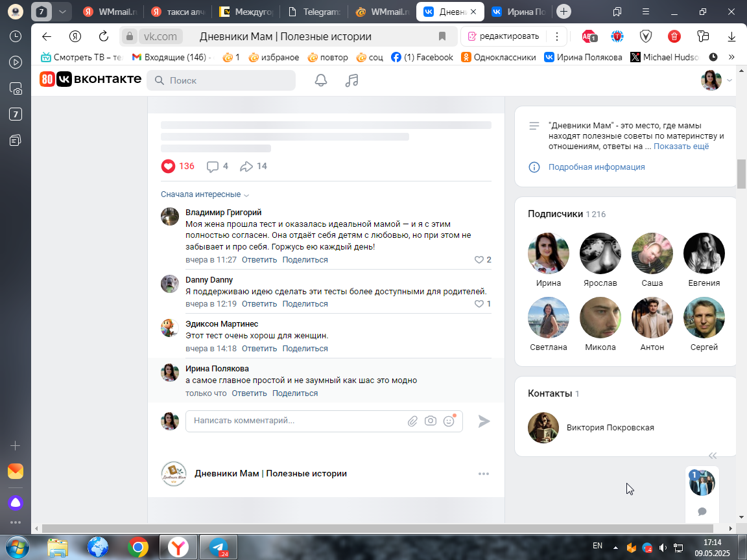
Task: Go back with browser back arrow
Action: click(x=46, y=36)
